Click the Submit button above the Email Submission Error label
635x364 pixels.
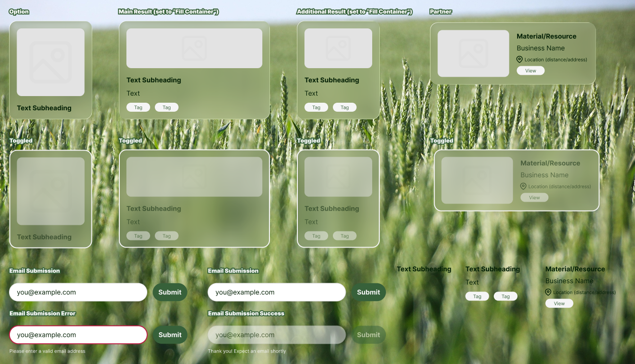pyautogui.click(x=170, y=292)
